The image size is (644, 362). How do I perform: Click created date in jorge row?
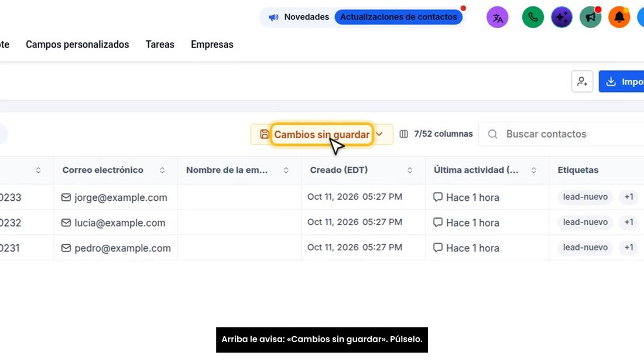coord(354,197)
